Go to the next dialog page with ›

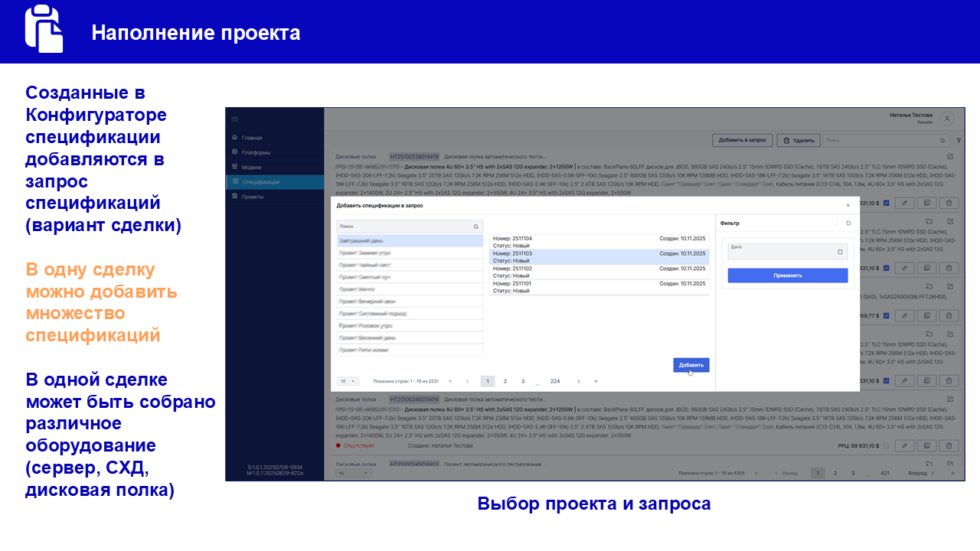(578, 381)
